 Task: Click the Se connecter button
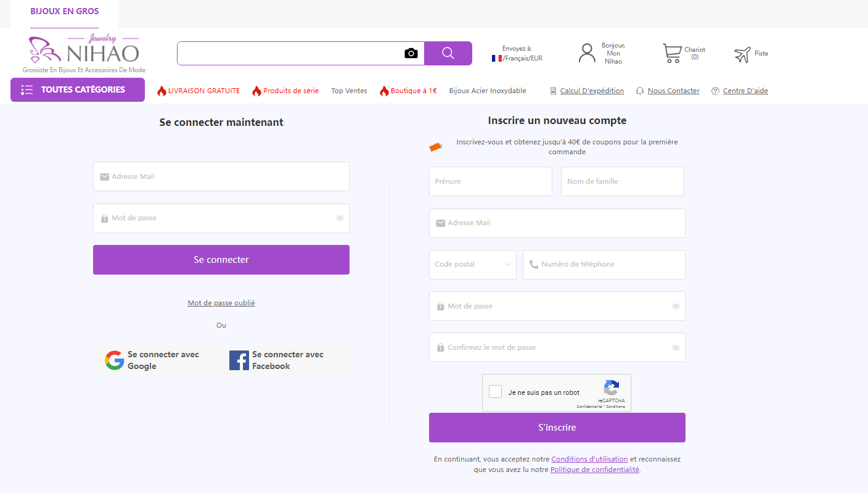coord(221,260)
